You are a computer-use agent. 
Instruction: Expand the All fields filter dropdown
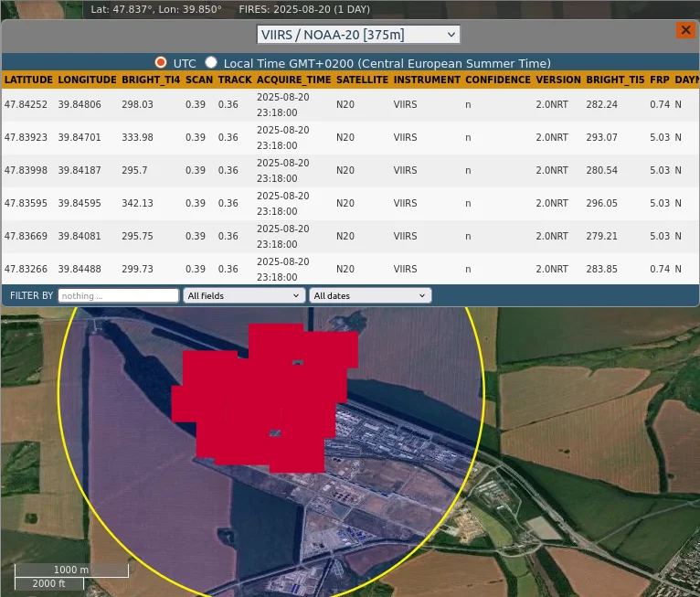tap(244, 295)
